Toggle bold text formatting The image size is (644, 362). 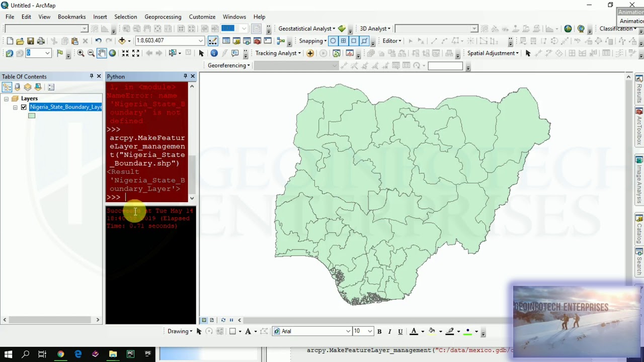[379, 331]
